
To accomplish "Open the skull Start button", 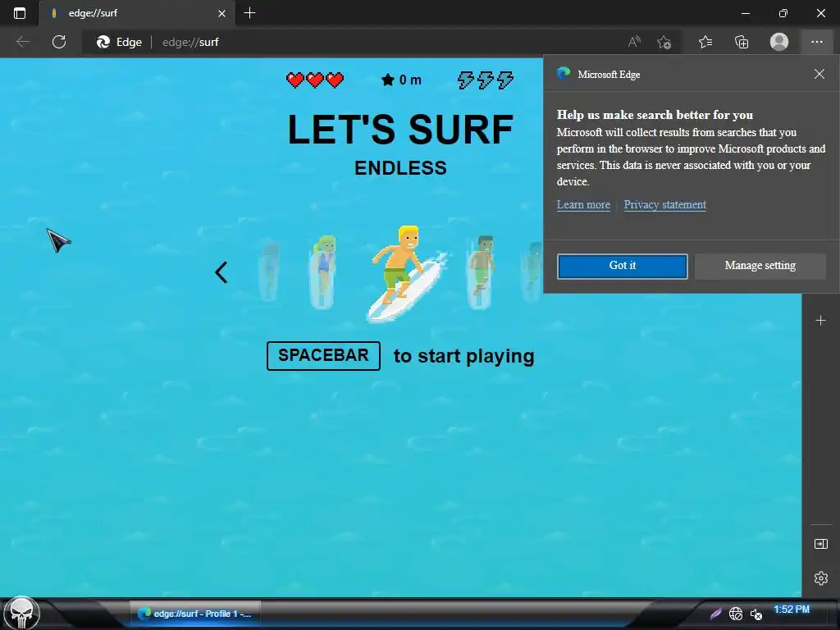I will coord(21,613).
